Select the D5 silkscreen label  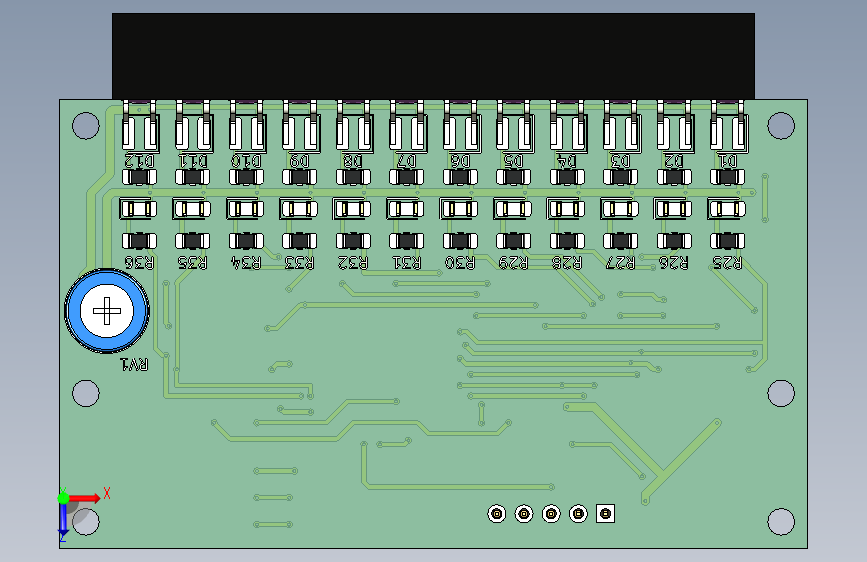(513, 161)
